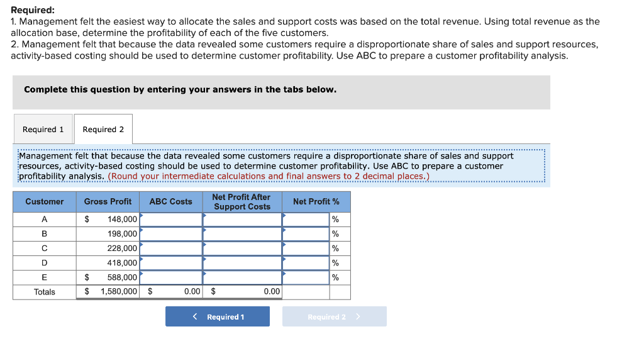
Task: Click the Net Profit total 0.00 cell
Action: 242,292
